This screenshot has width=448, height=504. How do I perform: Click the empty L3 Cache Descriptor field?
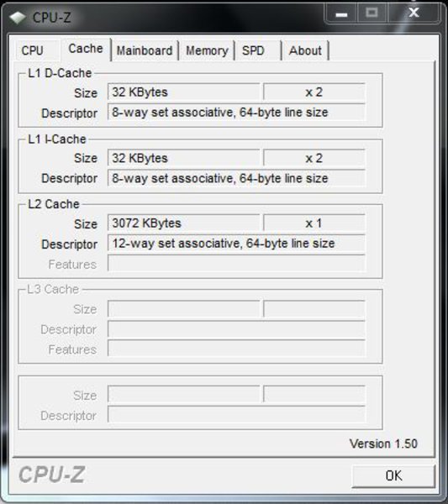236,329
